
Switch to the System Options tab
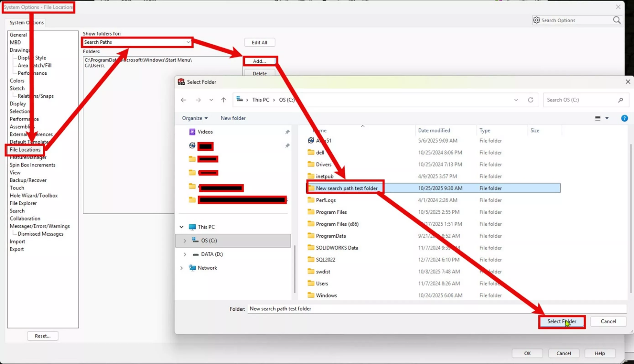[26, 23]
